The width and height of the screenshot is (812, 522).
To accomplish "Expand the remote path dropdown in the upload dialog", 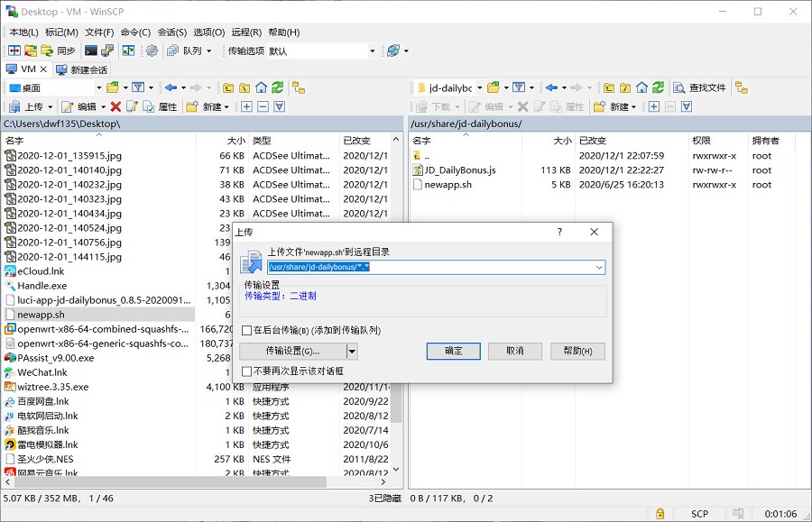I will (599, 268).
